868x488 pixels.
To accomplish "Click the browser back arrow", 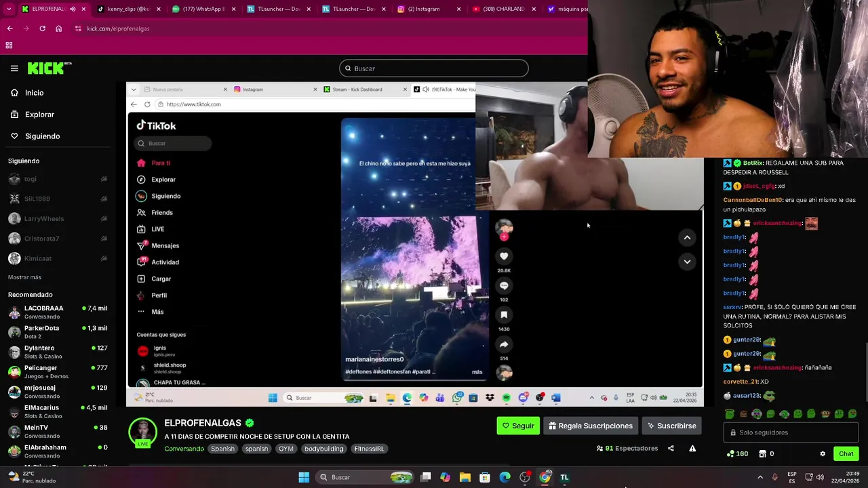I will tap(9, 28).
